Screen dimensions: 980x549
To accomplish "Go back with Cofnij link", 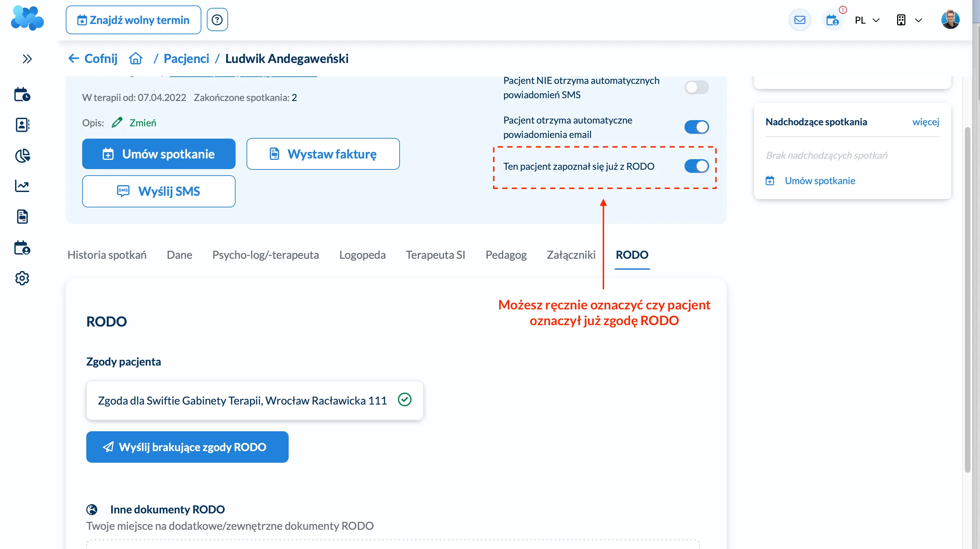I will (x=93, y=59).
